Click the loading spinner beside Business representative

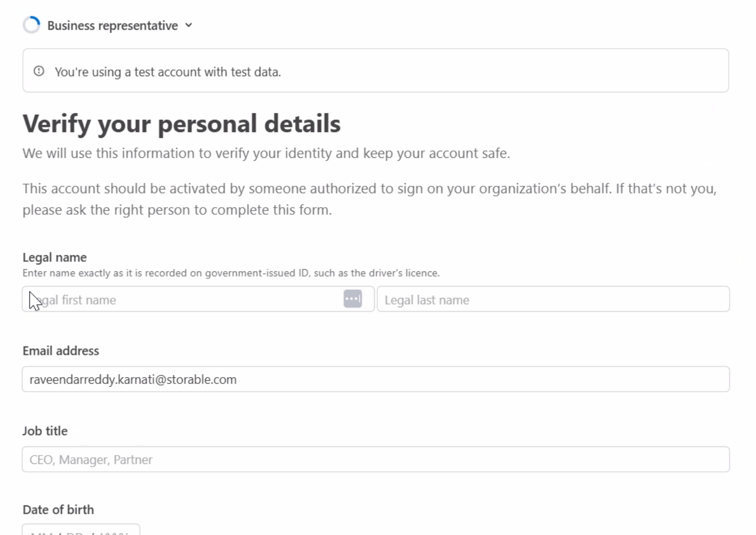click(31, 25)
